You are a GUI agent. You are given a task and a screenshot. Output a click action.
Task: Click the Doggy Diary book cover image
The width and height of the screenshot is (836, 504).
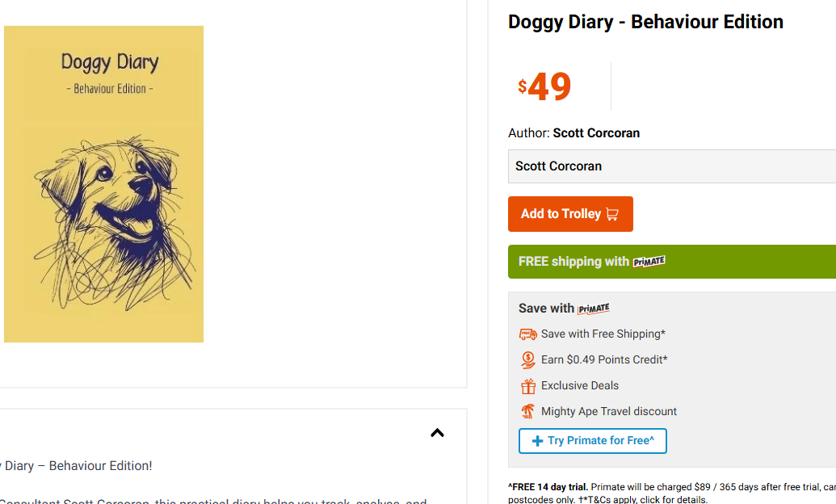pyautogui.click(x=103, y=184)
